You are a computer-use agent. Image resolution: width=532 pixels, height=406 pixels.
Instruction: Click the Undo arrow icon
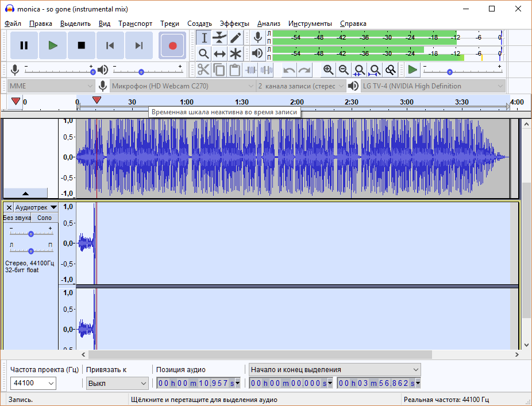click(289, 70)
